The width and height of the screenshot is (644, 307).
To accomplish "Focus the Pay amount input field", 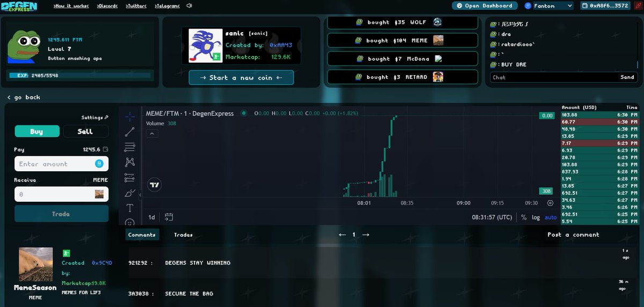I will click(x=61, y=164).
